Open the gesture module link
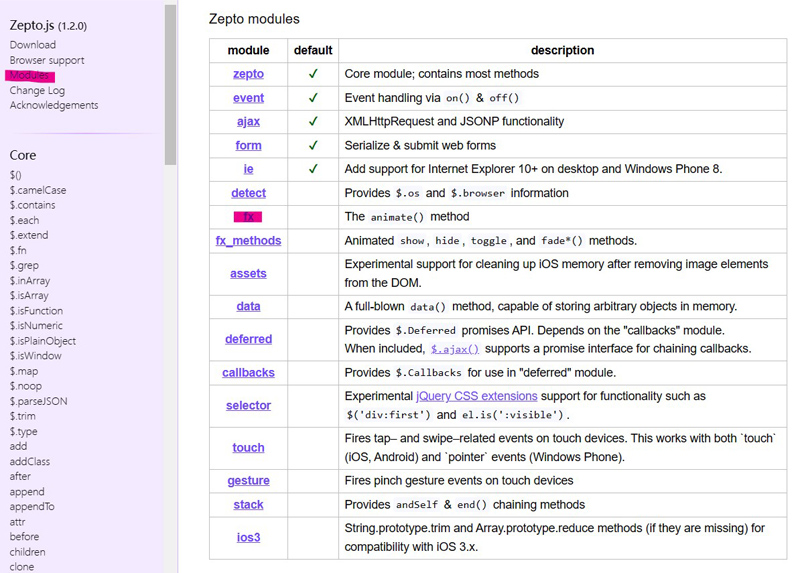 tap(248, 481)
